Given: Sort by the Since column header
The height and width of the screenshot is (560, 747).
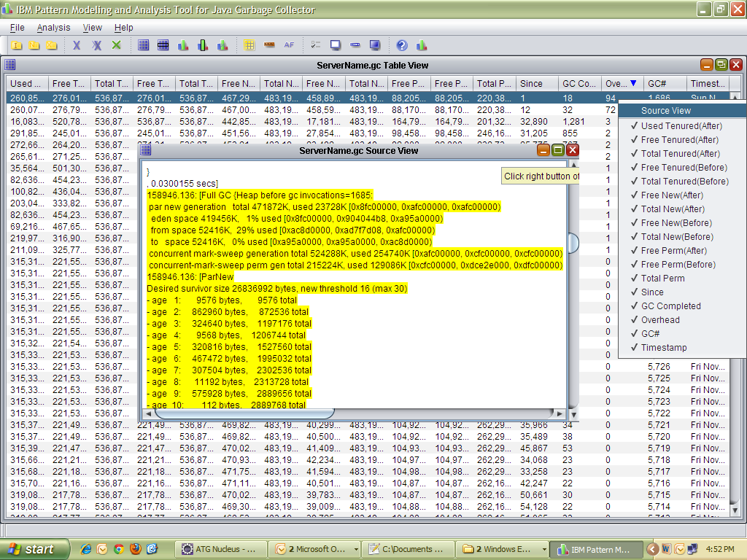Looking at the screenshot, I should coord(536,83).
